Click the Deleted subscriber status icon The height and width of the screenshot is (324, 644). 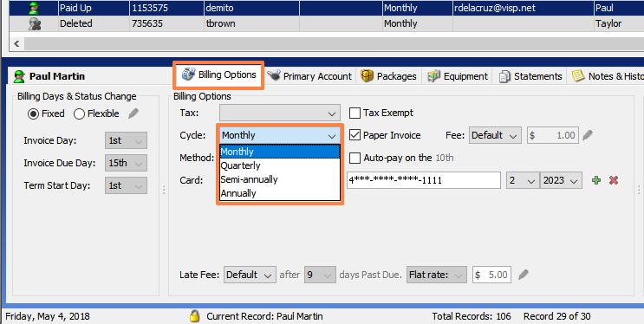pyautogui.click(x=34, y=23)
